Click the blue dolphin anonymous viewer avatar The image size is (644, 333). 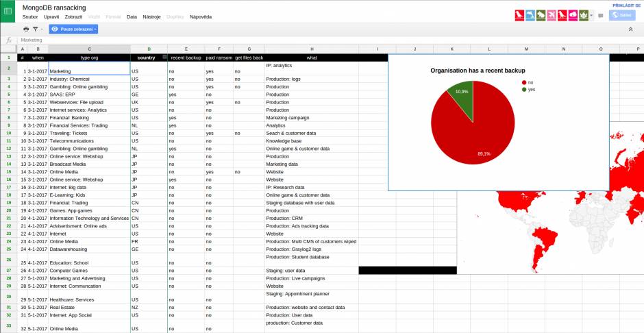tap(530, 16)
